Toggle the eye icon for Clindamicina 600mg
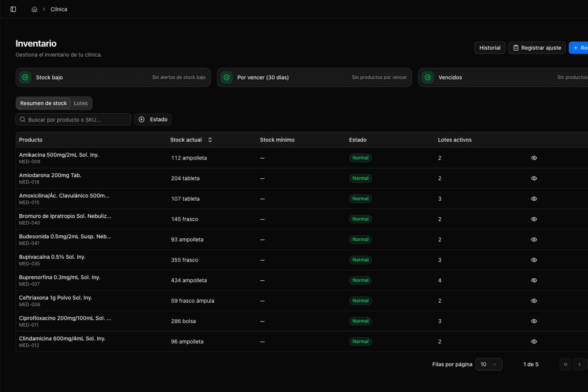Image resolution: width=588 pixels, height=392 pixels. 534,341
